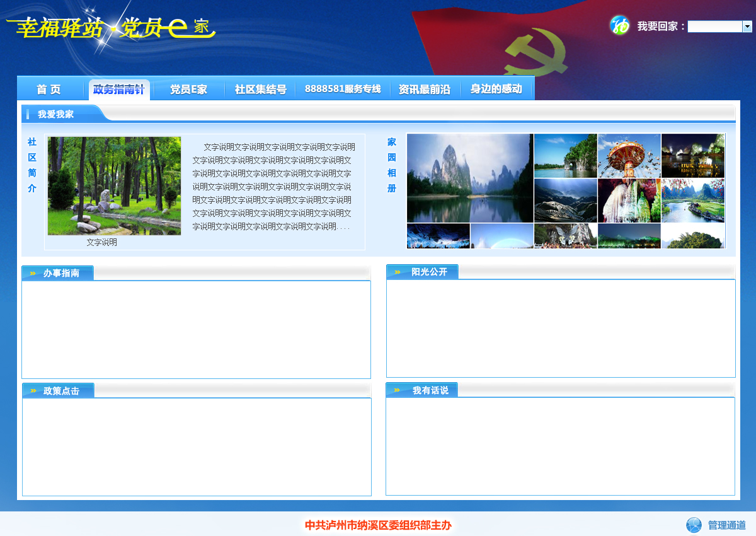Screen dimensions: 756x536
Task: Open the 8888581服务专线 tab
Action: pos(343,90)
